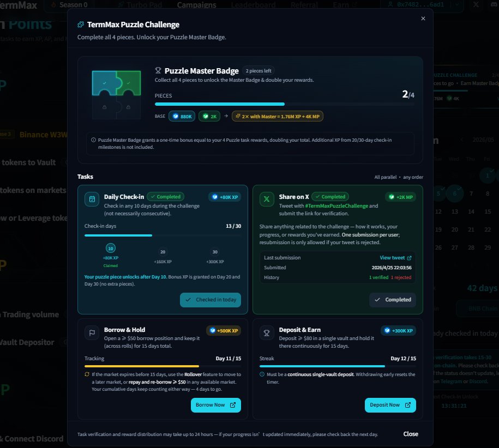Click the Daily Check-in calendar icon
The image size is (499, 448).
click(92, 199)
